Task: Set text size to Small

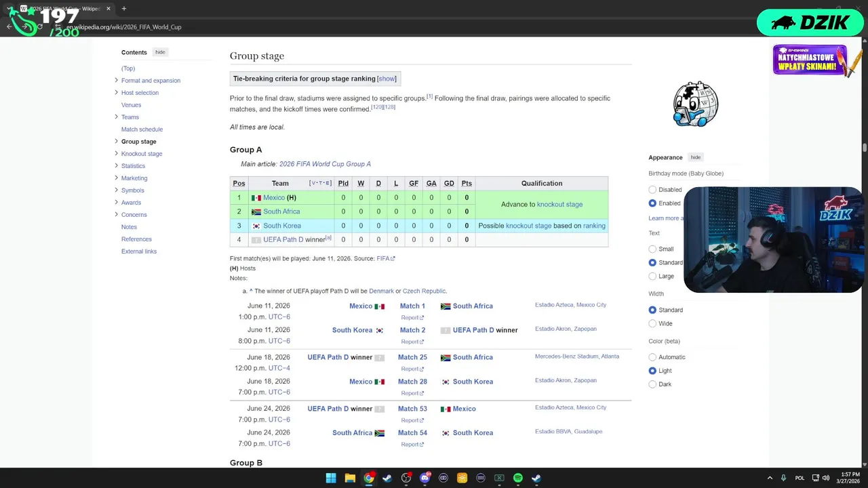Action: pyautogui.click(x=652, y=249)
